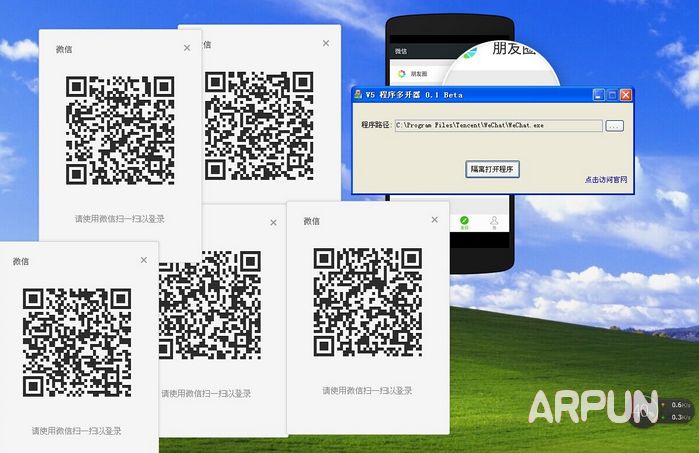Click 请使用微信扫一扫以登录 text in lower-right window
This screenshot has width=699, height=453.
(367, 391)
